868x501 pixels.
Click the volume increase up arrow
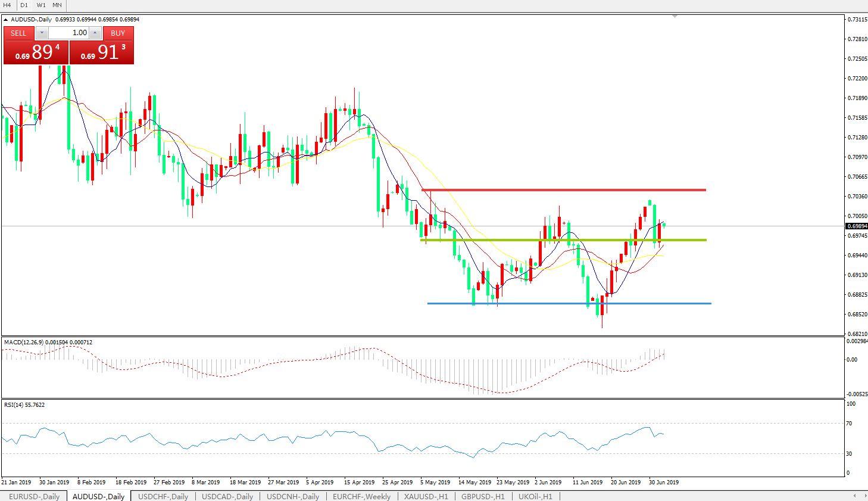[x=95, y=33]
